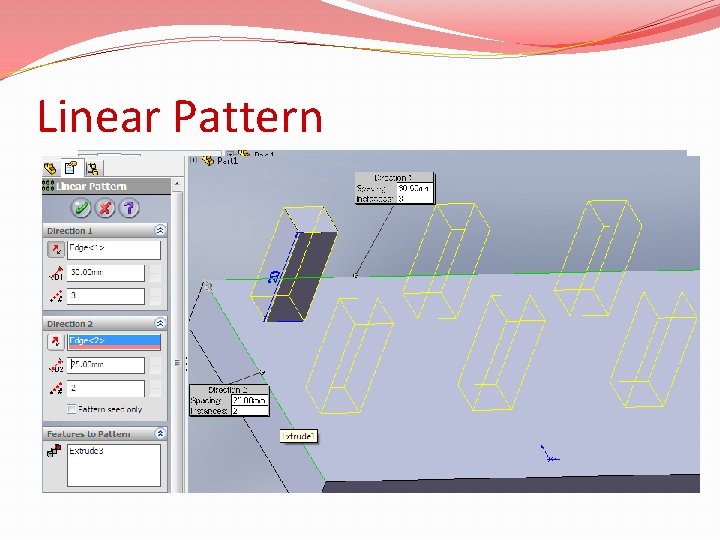Click the Features to Pattern icon
Image resolution: width=720 pixels, height=540 pixels.
pos(54,451)
